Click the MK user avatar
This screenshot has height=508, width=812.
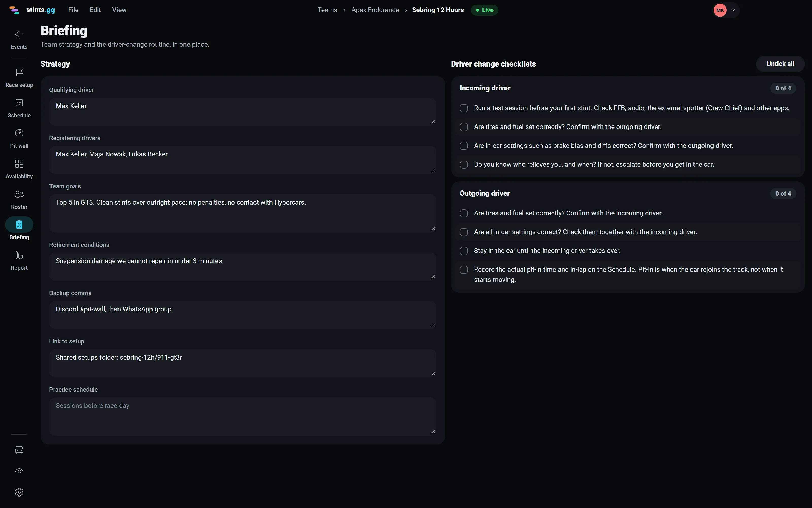point(720,10)
